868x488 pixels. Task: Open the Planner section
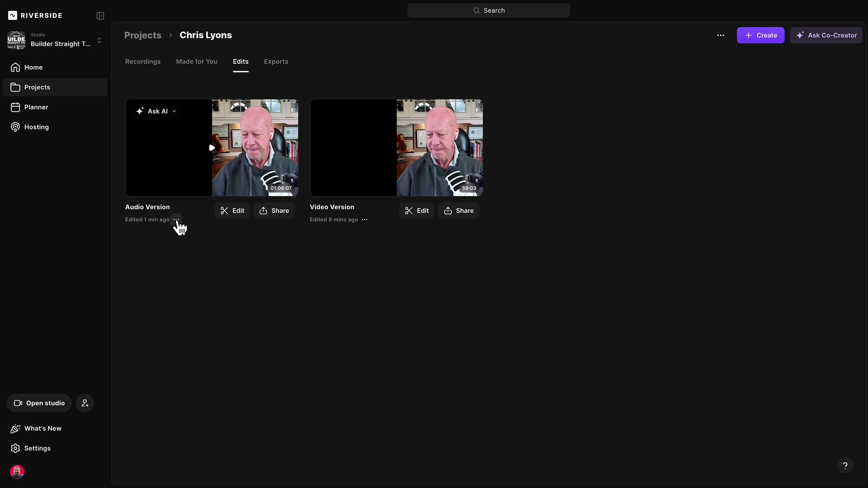pos(35,107)
